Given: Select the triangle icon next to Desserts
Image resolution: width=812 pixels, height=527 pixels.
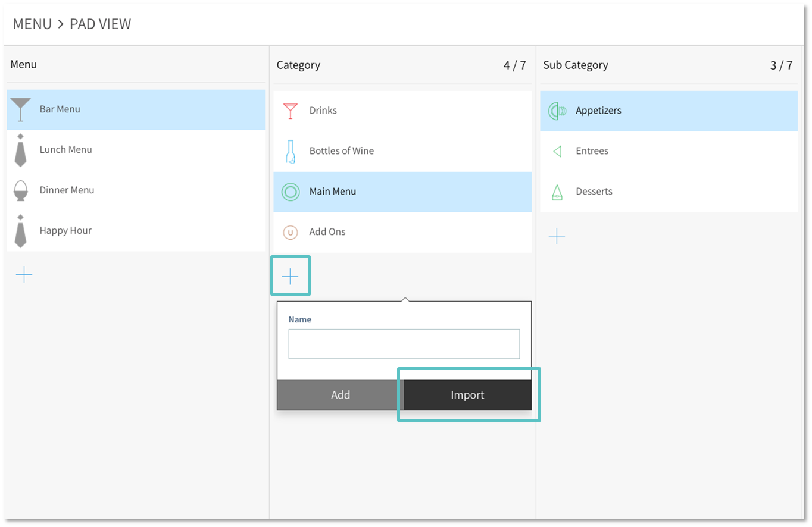Looking at the screenshot, I should point(557,191).
